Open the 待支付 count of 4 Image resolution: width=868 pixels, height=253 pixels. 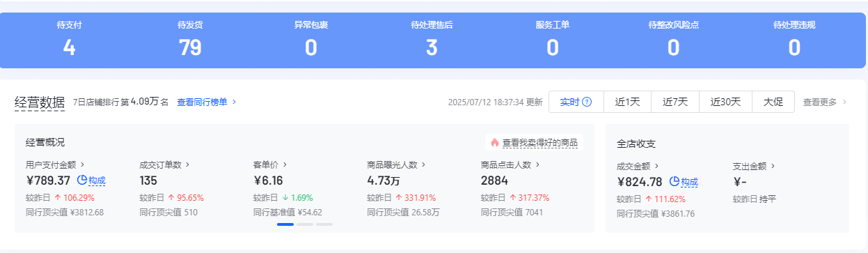69,47
